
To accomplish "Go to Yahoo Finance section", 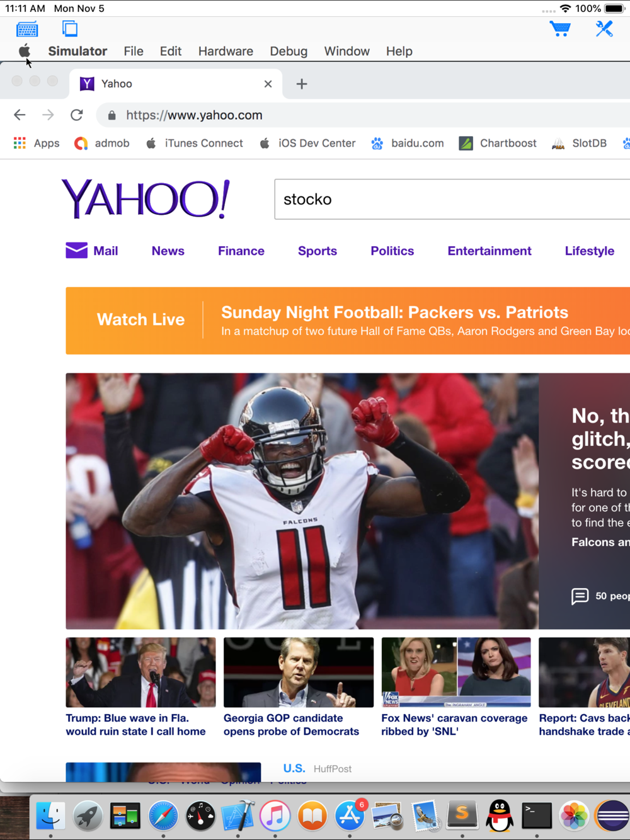I will click(x=241, y=251).
